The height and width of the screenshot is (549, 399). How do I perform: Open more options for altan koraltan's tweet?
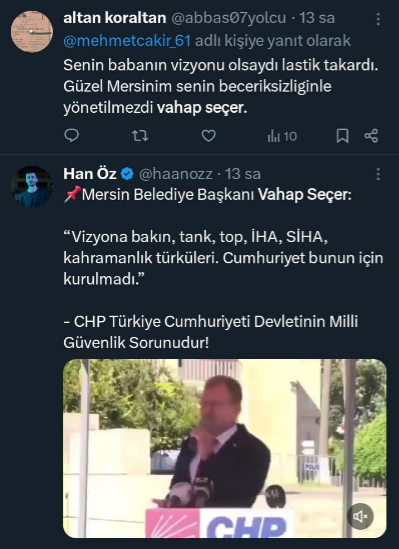[x=378, y=19]
